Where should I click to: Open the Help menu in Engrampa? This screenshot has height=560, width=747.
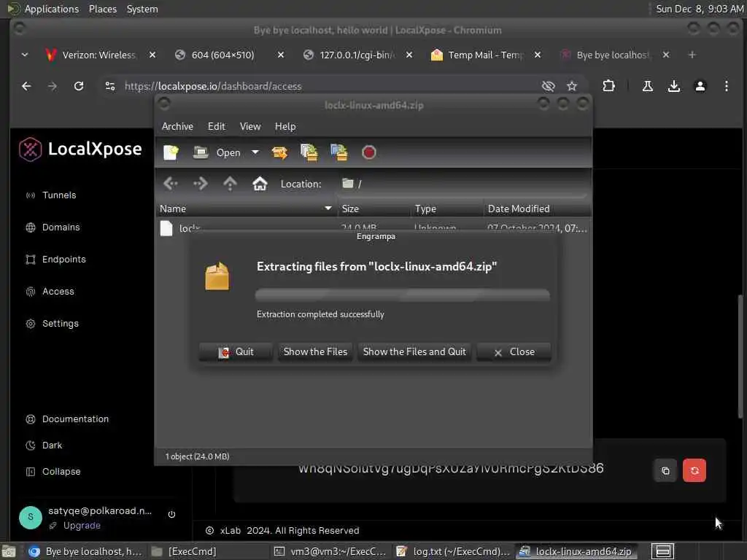tap(285, 126)
